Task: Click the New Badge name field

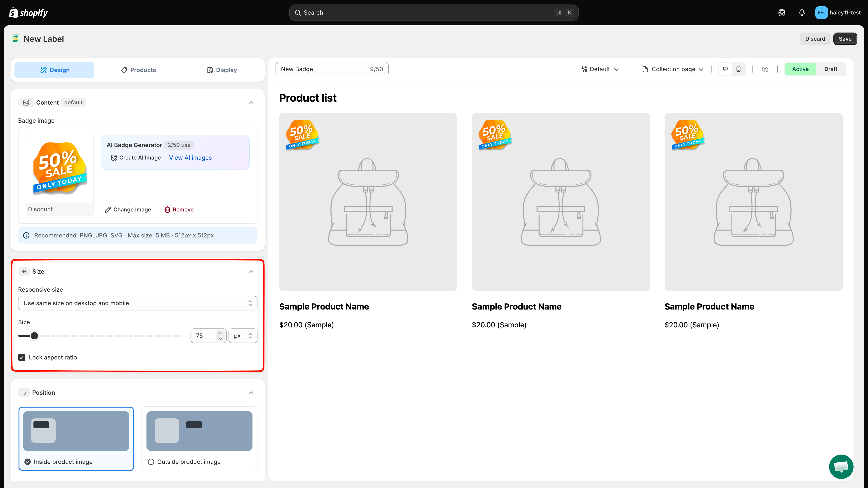Action: point(332,69)
